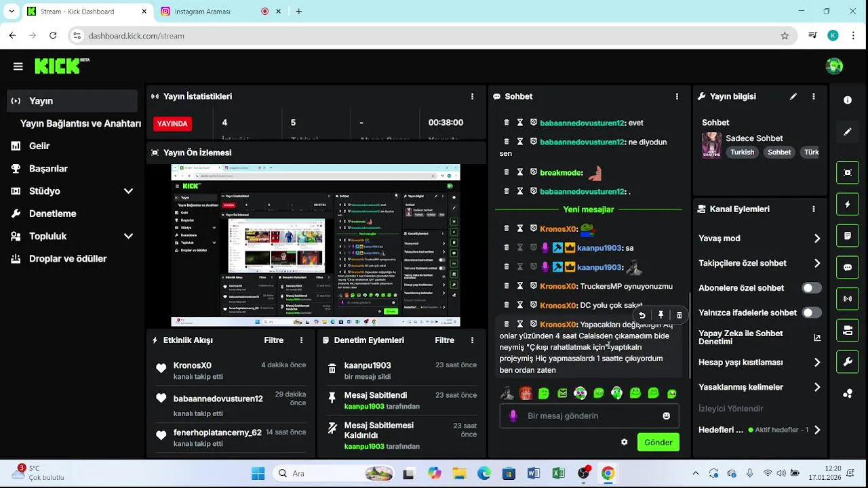Open the Etkinlik Akışı three-dot menu
868x488 pixels.
(x=302, y=340)
